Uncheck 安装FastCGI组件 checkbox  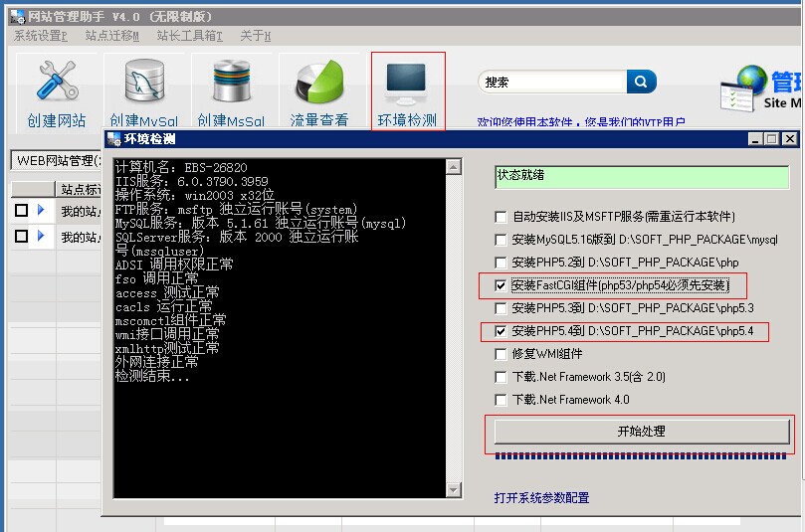tap(501, 285)
